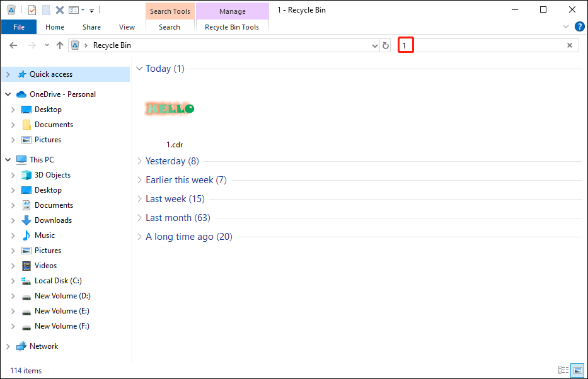
Task: Open the address bar history dropdown
Action: [x=374, y=46]
